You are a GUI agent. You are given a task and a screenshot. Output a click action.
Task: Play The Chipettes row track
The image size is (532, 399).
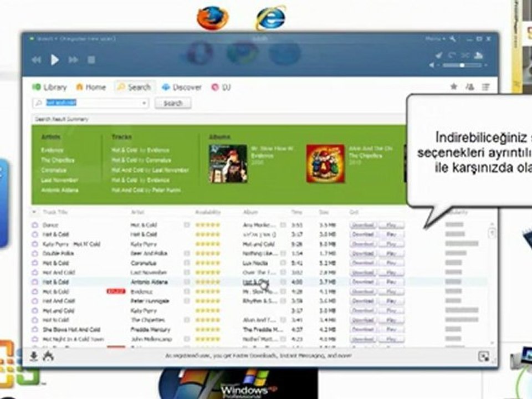click(391, 320)
